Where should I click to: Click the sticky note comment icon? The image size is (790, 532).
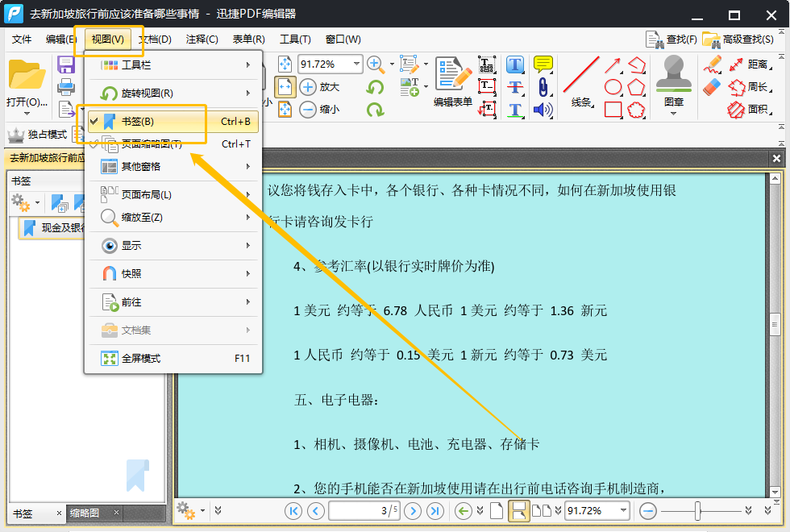coord(543,64)
